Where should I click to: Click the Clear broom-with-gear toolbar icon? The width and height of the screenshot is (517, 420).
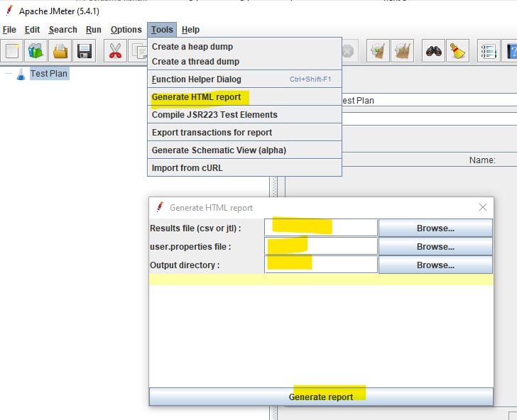(379, 51)
